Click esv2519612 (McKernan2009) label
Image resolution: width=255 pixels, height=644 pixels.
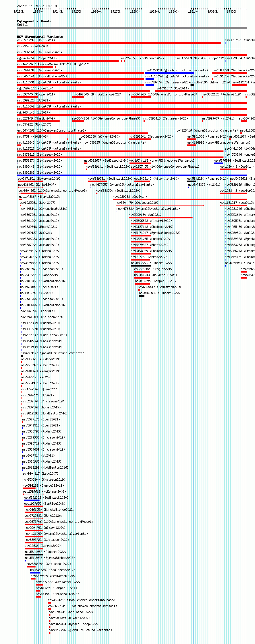coord(44,492)
